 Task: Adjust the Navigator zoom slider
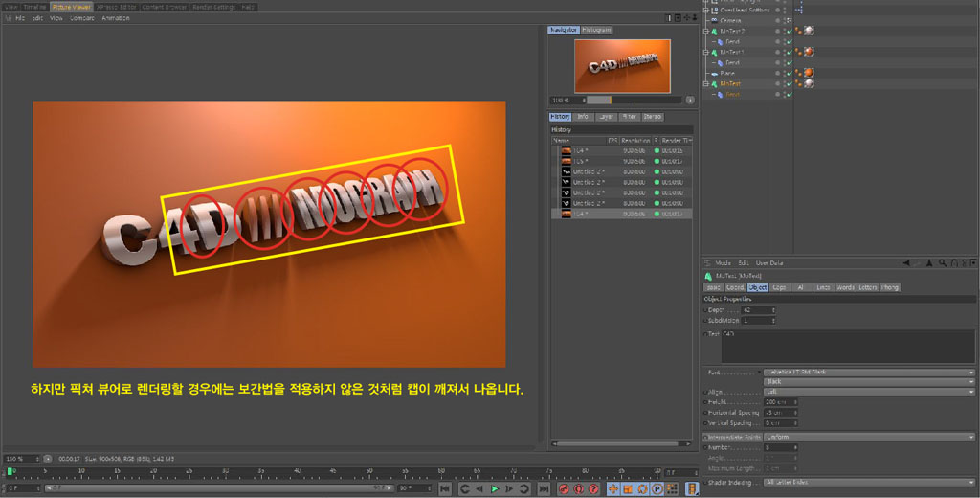click(634, 101)
